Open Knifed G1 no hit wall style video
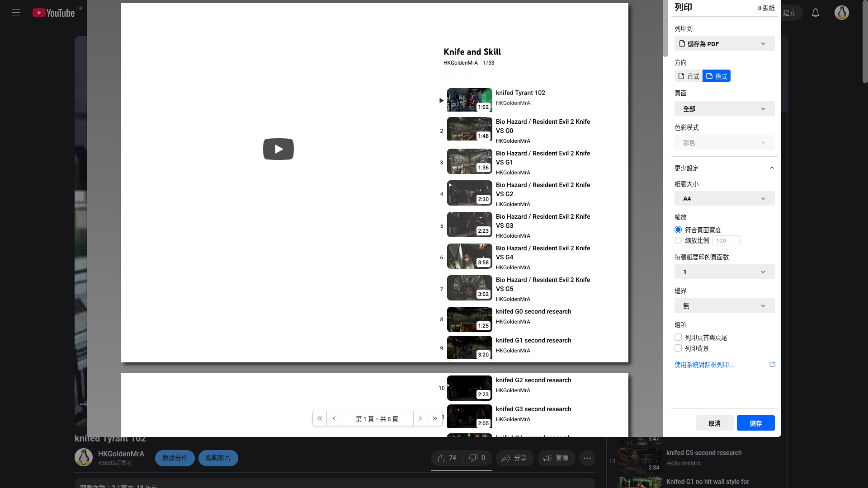868x488 pixels. (708, 482)
